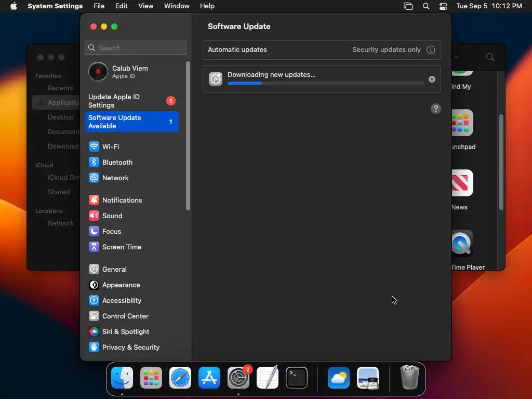Click Security updates only label
This screenshot has width=532, height=399.
pos(386,49)
